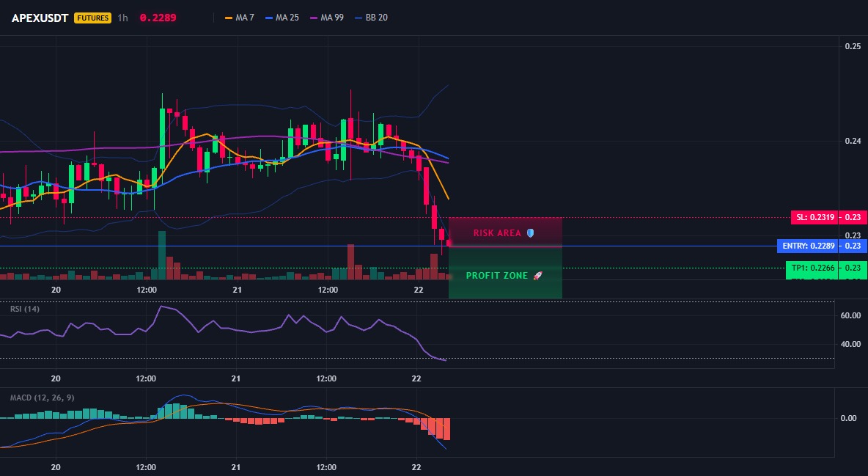Image resolution: width=868 pixels, height=476 pixels.
Task: Click 60.00 on the RSI scale
Action: pyautogui.click(x=851, y=315)
